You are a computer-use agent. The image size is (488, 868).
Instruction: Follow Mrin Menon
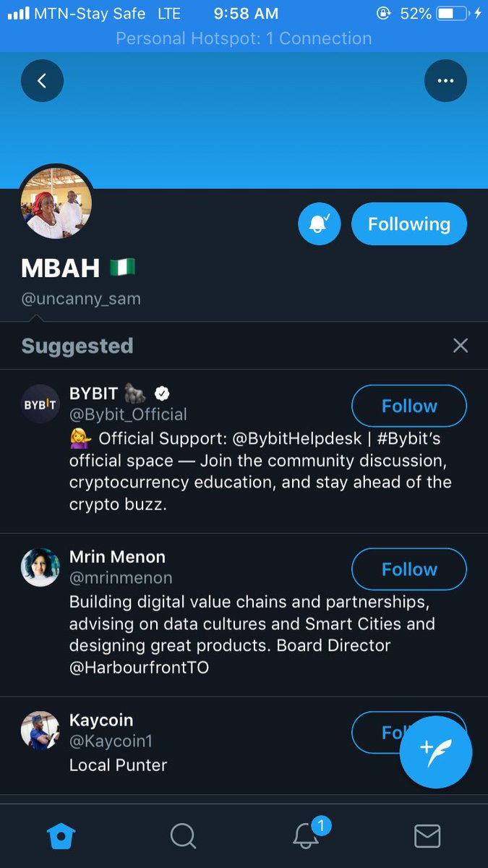point(409,569)
